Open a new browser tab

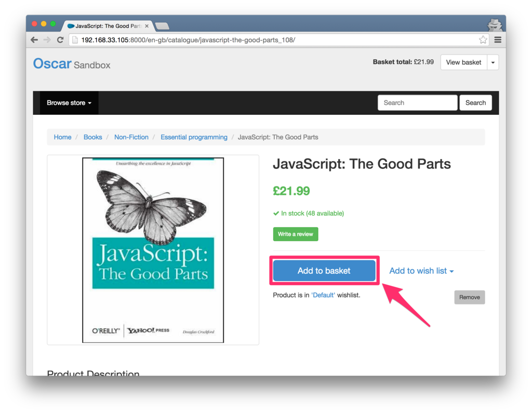pos(162,26)
